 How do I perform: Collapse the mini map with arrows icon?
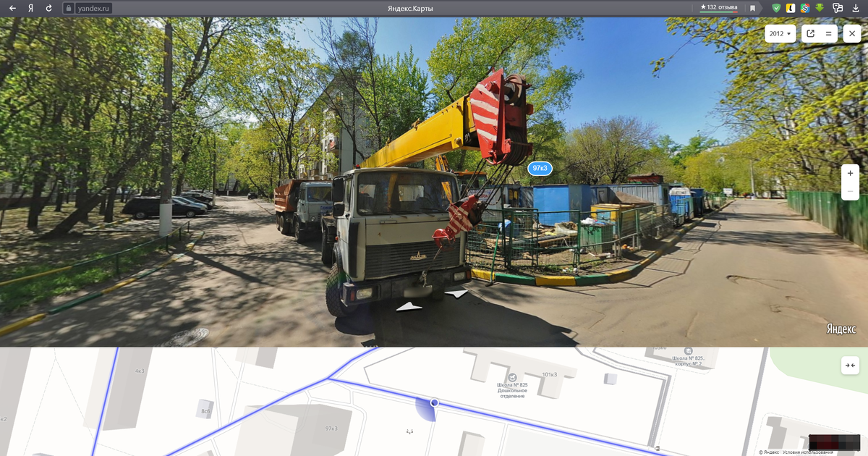tap(851, 366)
